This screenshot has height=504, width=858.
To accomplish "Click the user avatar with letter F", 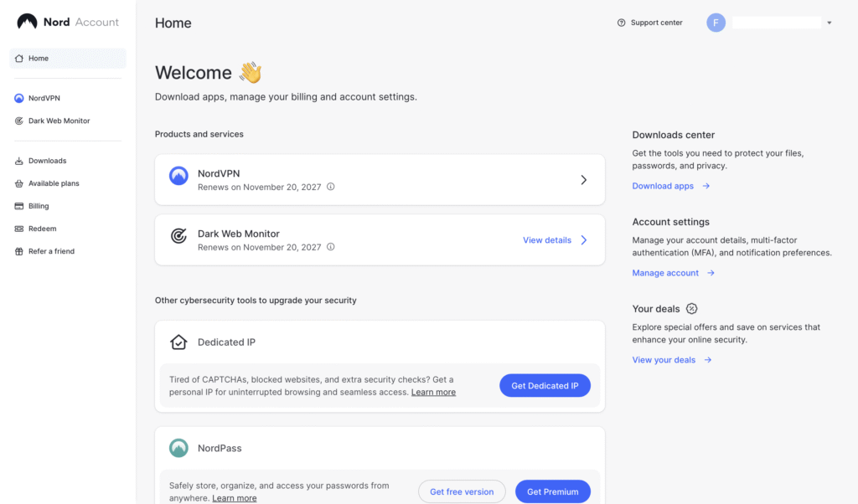I will click(x=716, y=23).
